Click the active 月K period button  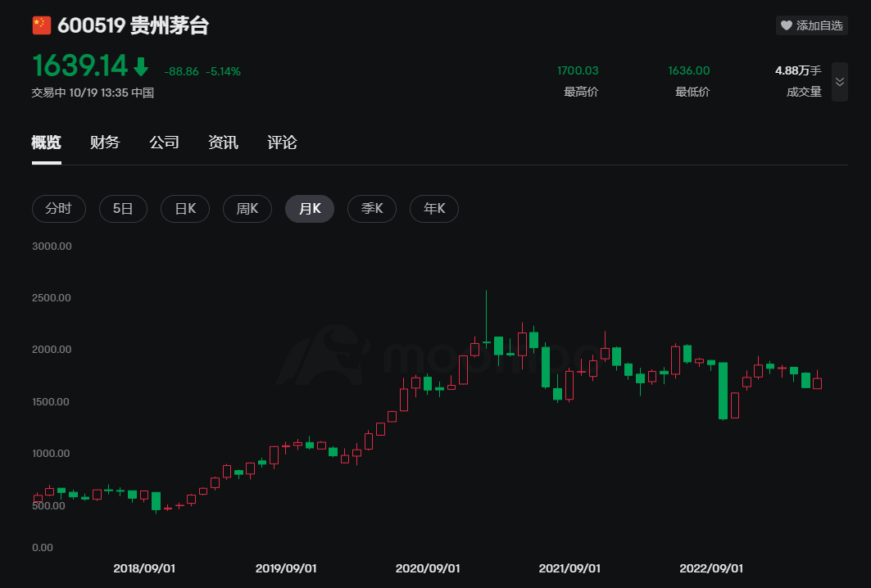310,209
